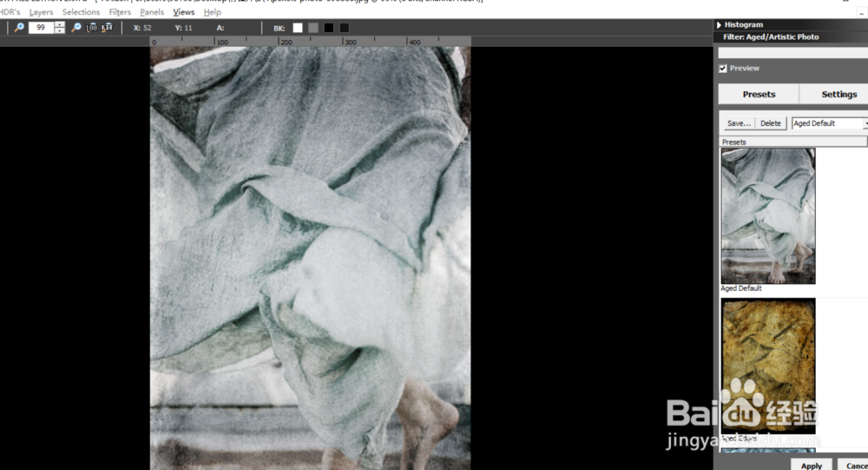Click the Delete preset button
Viewport: 868px width, 470px height.
tap(771, 123)
